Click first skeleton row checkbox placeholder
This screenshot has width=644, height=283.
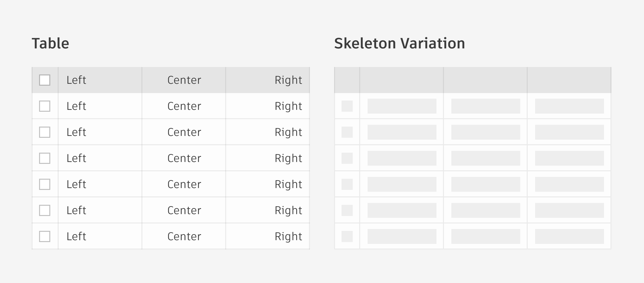coord(347,106)
